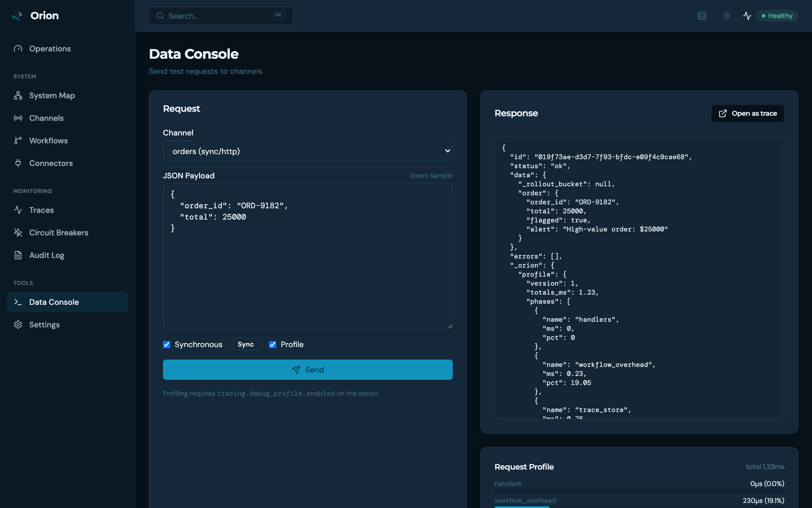Click inside the JSON Payload textarea

tap(308, 256)
